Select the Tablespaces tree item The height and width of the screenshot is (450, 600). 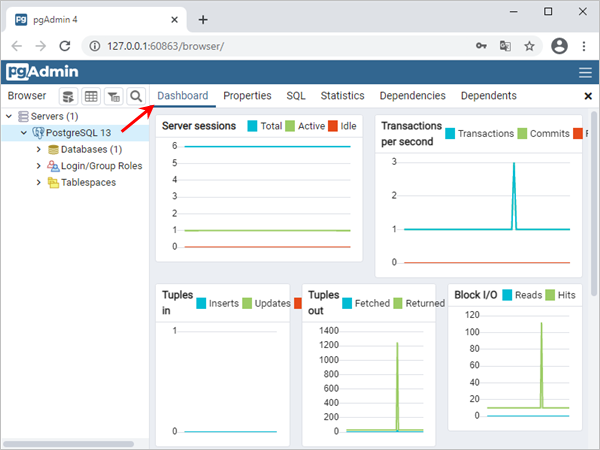pos(88,182)
